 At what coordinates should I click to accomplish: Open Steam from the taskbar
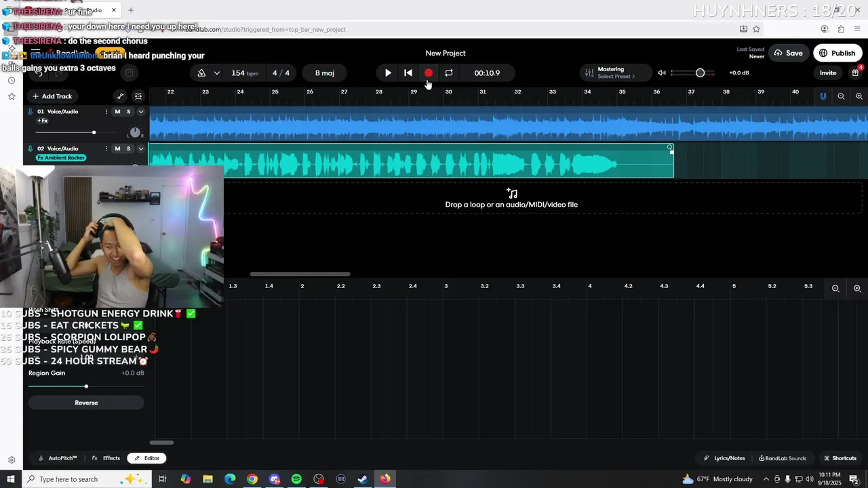click(x=363, y=479)
